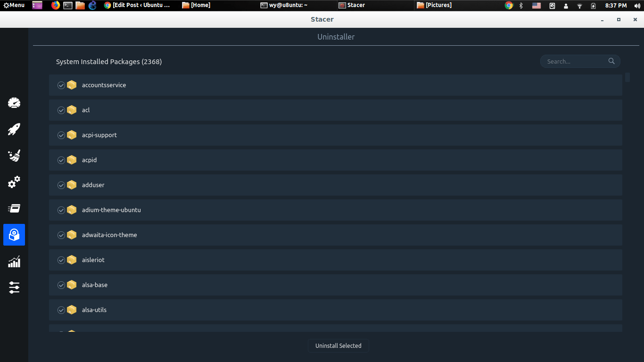This screenshot has height=362, width=644.
Task: Select the acpid package name
Action: click(x=89, y=160)
